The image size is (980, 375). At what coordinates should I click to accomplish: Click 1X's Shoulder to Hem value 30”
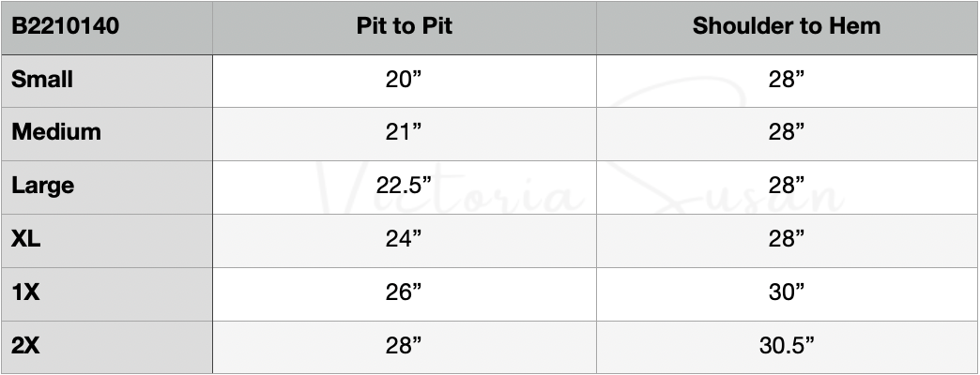pos(787,292)
